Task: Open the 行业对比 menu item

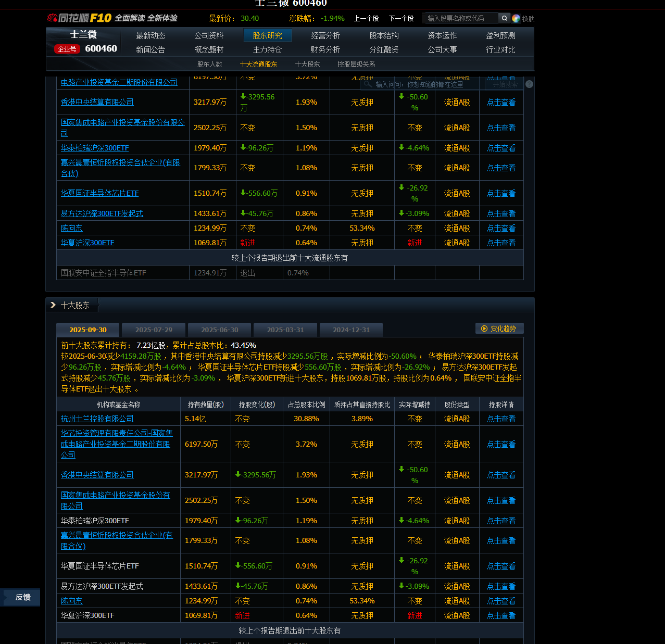Action: 500,49
